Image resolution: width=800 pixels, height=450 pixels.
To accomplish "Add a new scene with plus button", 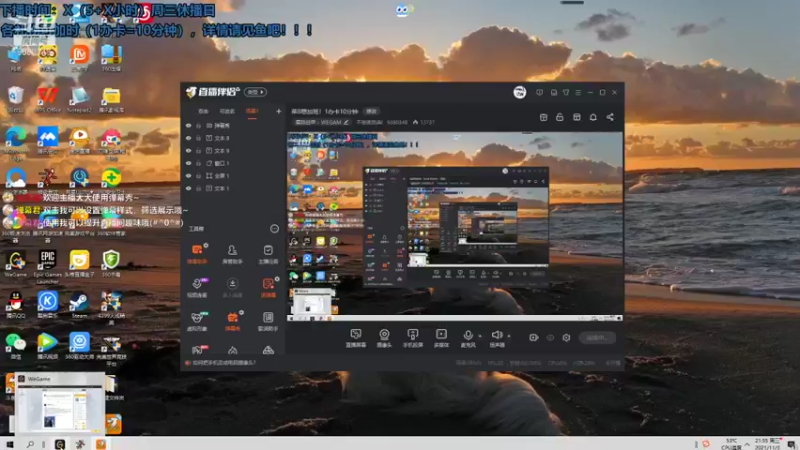I will (279, 111).
